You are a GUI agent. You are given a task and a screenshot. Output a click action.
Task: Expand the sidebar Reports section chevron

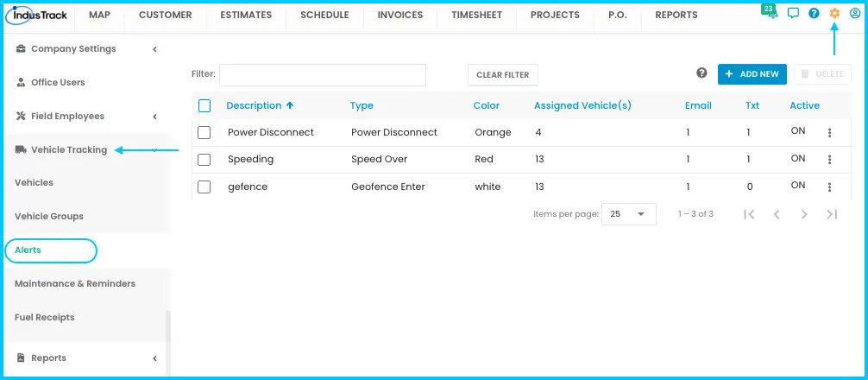pyautogui.click(x=155, y=358)
